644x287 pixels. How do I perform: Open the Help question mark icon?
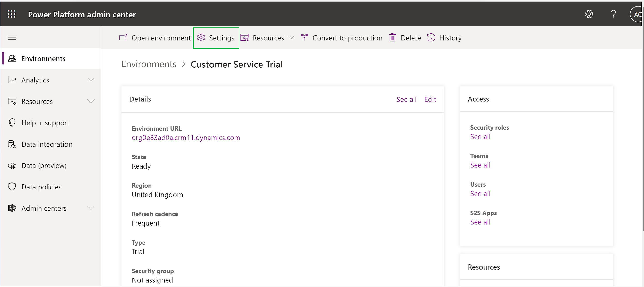click(x=613, y=14)
